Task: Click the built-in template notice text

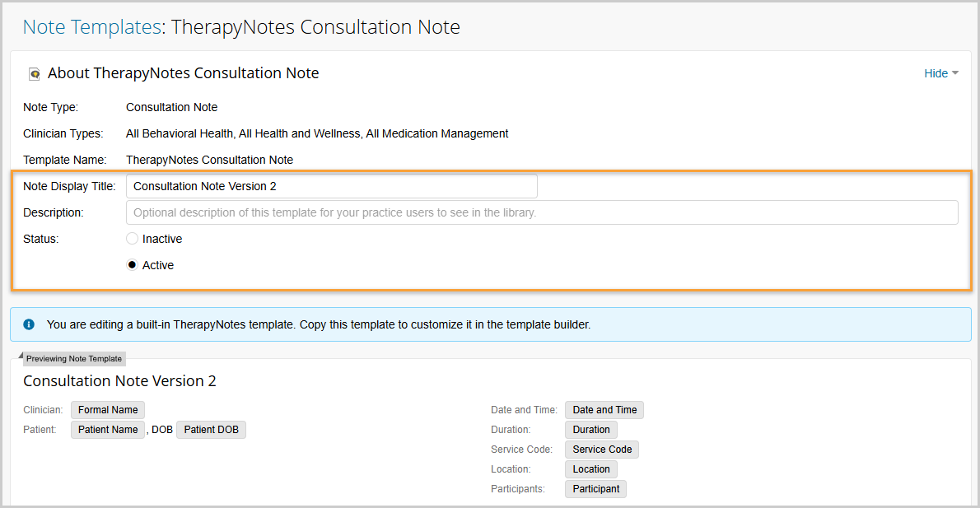Action: tap(318, 324)
